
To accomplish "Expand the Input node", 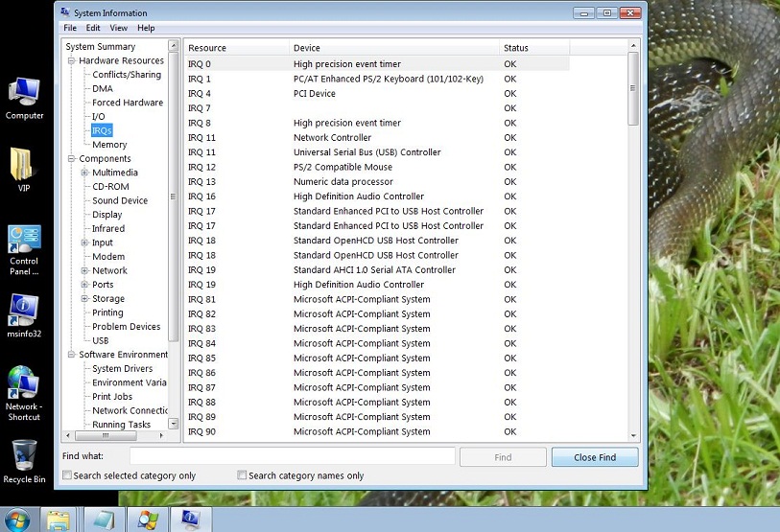I will [x=84, y=243].
